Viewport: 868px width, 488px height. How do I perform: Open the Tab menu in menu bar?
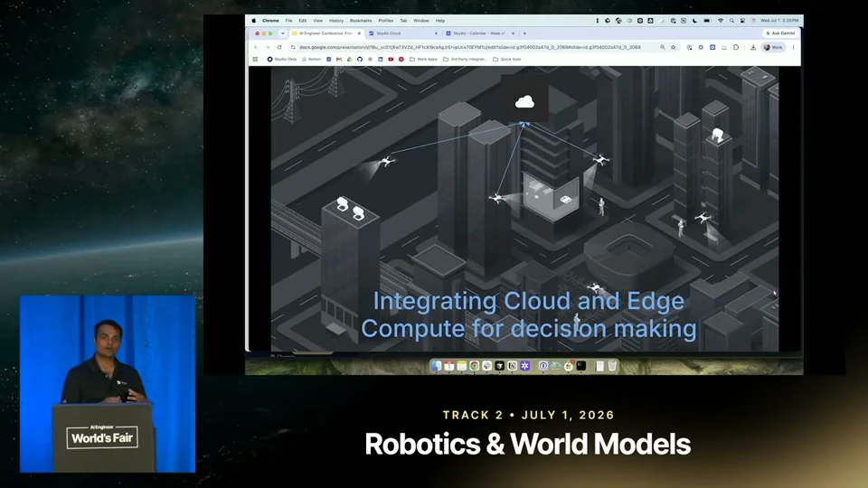[x=403, y=21]
